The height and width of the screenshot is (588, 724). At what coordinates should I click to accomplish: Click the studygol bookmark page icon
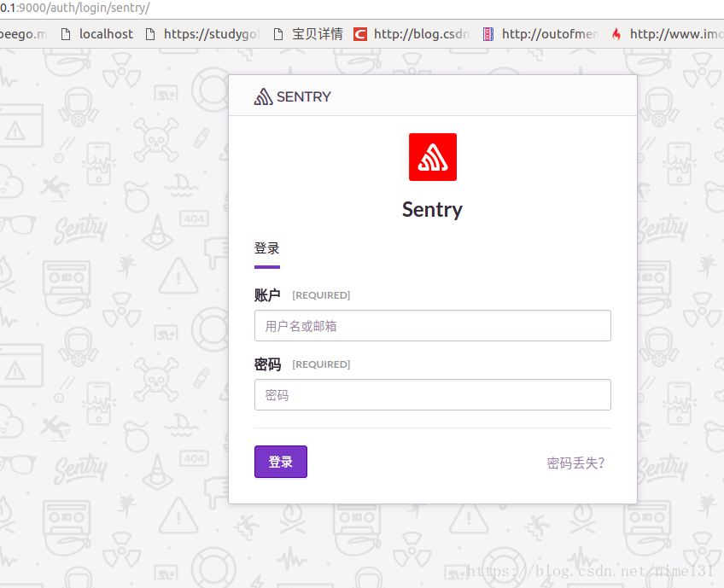150,34
